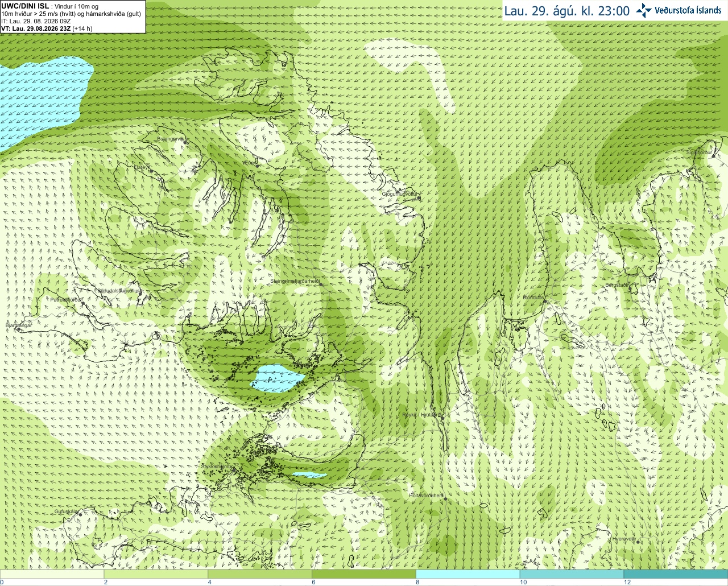Click the date header Lau. 29. ágú. kl. 23:00
The height and width of the screenshot is (586, 728).
pyautogui.click(x=567, y=11)
